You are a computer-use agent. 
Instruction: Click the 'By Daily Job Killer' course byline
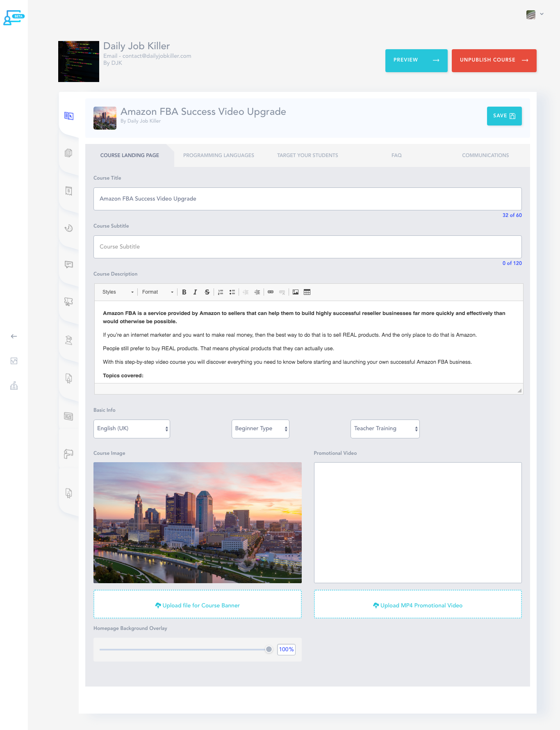141,121
